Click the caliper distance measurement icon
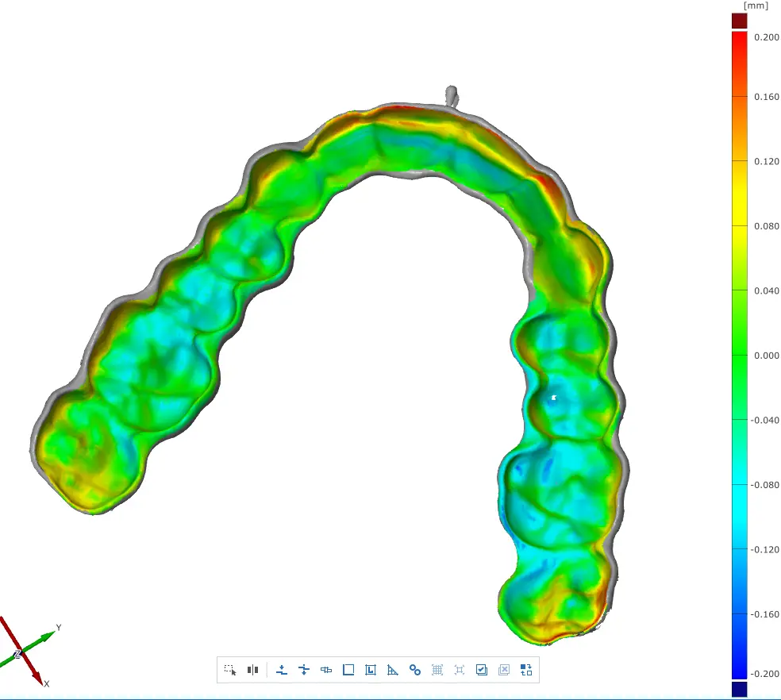This screenshot has width=781, height=700. [x=326, y=670]
